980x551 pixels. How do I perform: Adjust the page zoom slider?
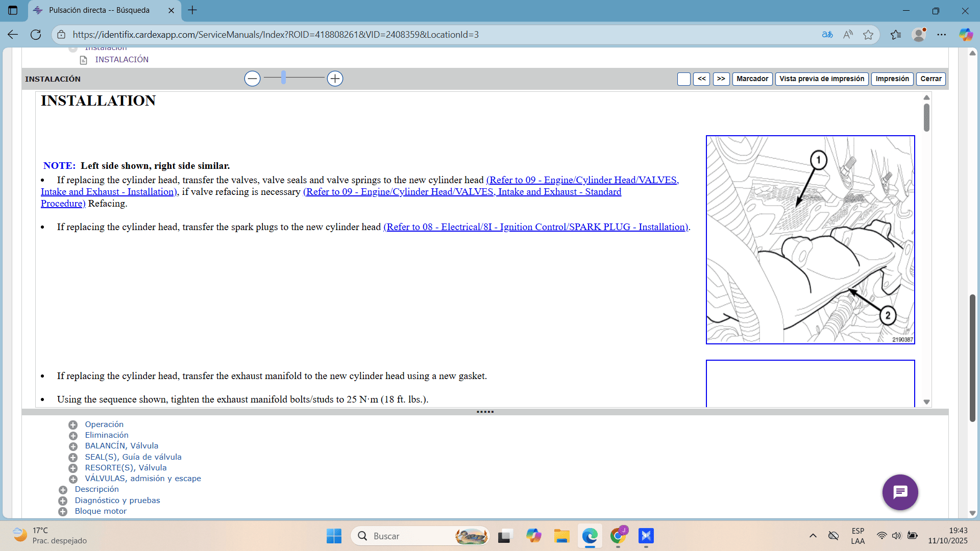(284, 79)
